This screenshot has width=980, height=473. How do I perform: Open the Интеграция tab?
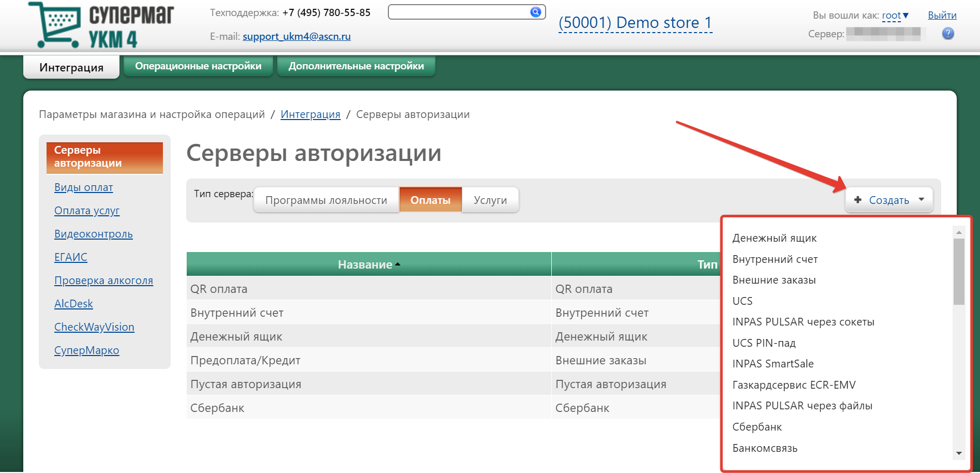point(71,67)
